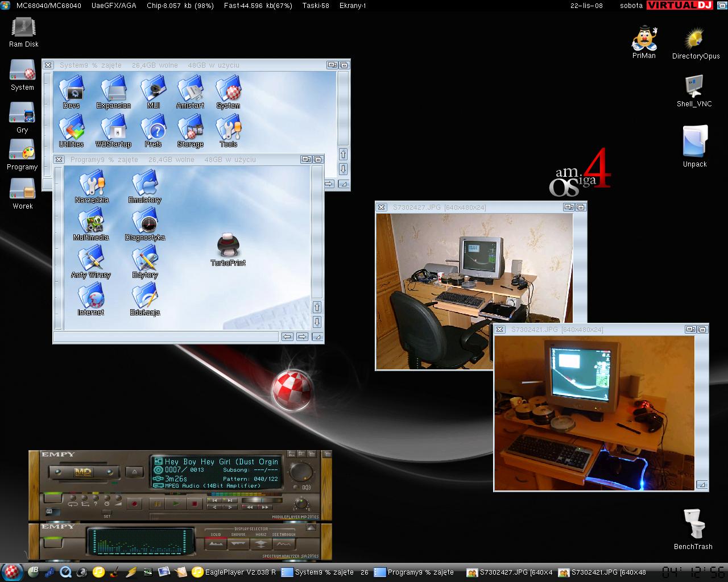Click right arrow on Programy window scrollbar
The height and width of the screenshot is (582, 728).
pyautogui.click(x=303, y=337)
